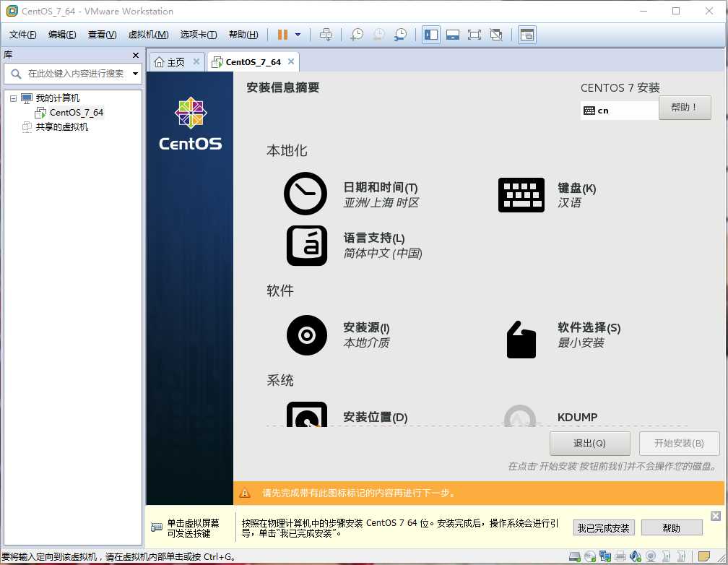Click the KDUMP label

pyautogui.click(x=577, y=417)
